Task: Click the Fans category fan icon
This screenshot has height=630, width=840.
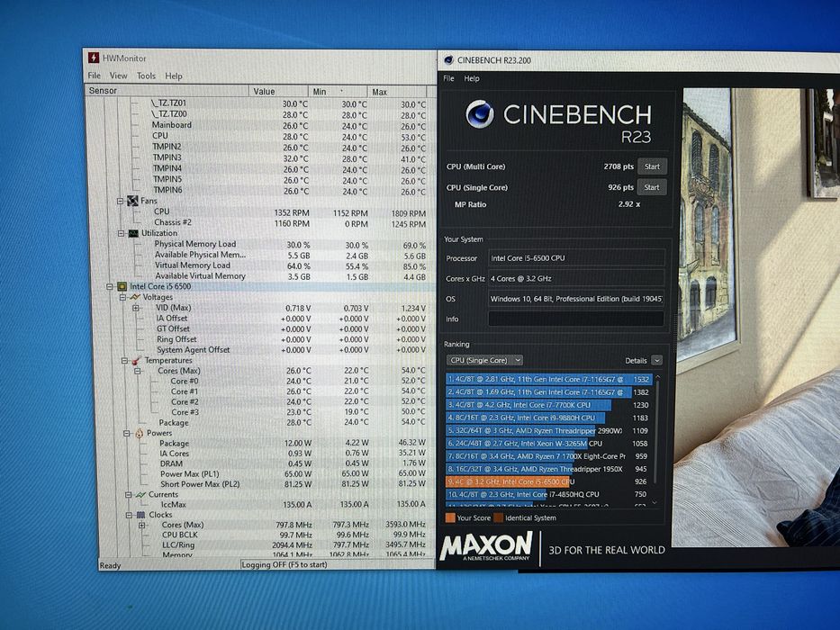Action: (x=132, y=201)
